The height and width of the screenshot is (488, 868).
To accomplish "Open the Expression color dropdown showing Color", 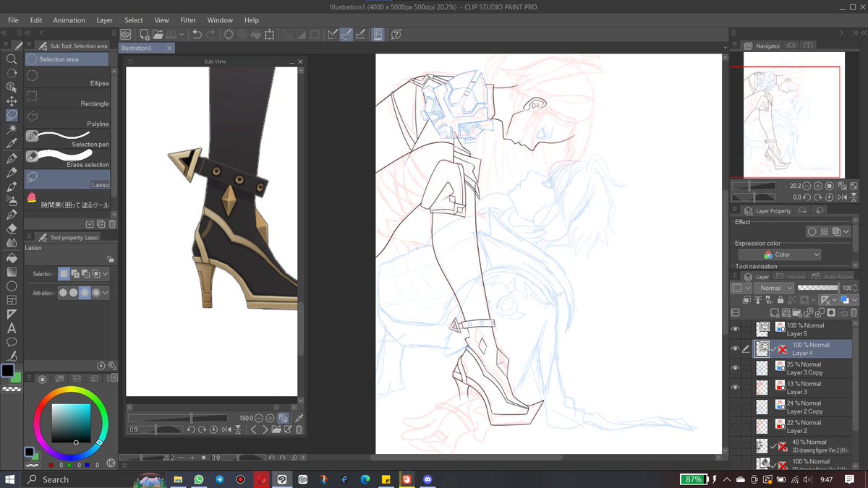I will pos(780,254).
